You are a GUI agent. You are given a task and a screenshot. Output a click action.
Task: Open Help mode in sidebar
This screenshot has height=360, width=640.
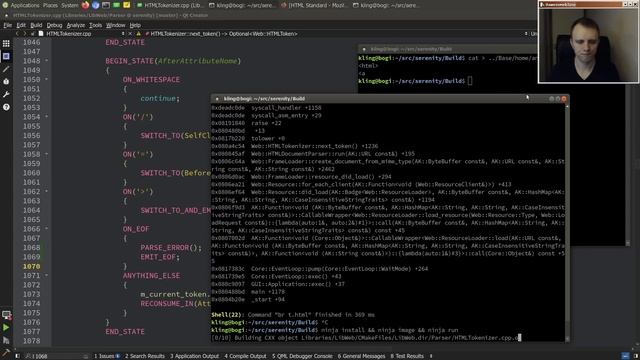tap(6, 107)
